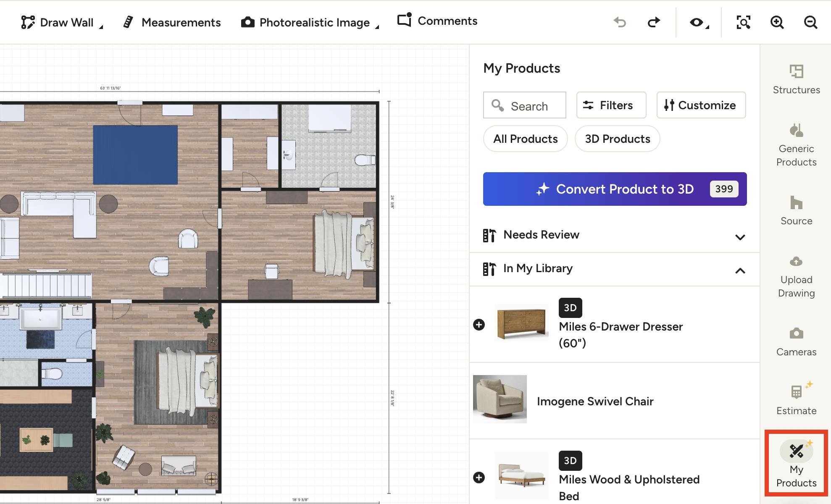Select the 'Miles 6-Drawer Dresser (60")' product name
The image size is (831, 504).
coord(621,335)
